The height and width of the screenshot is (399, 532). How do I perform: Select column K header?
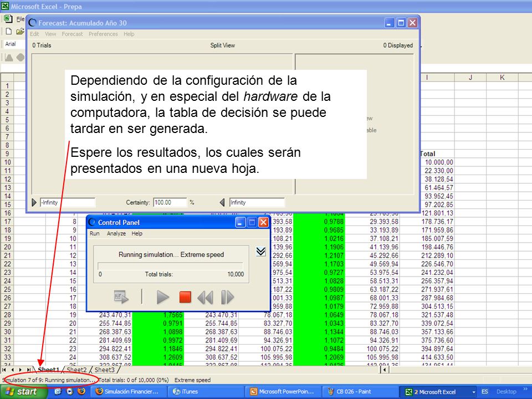click(502, 78)
